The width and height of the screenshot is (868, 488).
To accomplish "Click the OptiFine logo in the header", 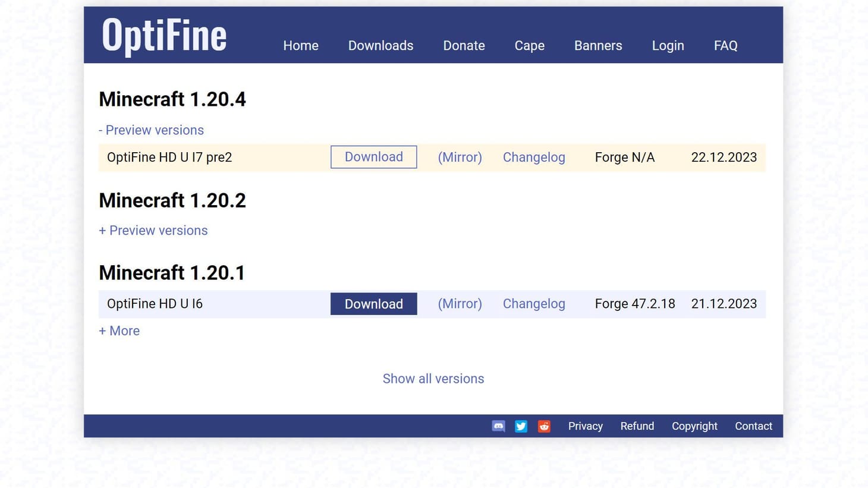I will point(163,34).
